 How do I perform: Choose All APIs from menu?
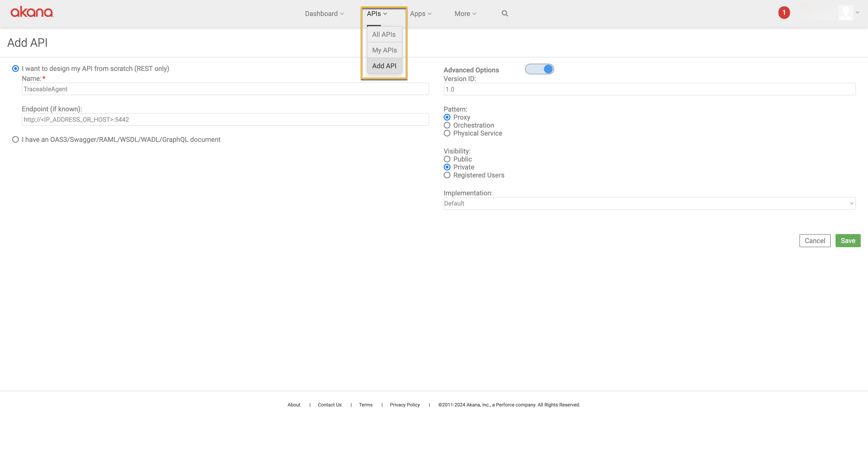384,34
